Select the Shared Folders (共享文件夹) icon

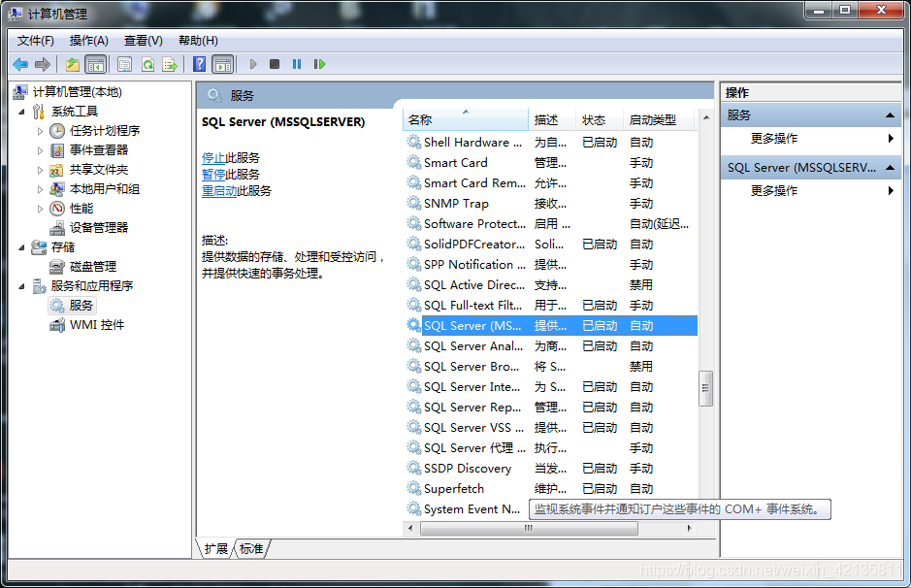pyautogui.click(x=57, y=170)
